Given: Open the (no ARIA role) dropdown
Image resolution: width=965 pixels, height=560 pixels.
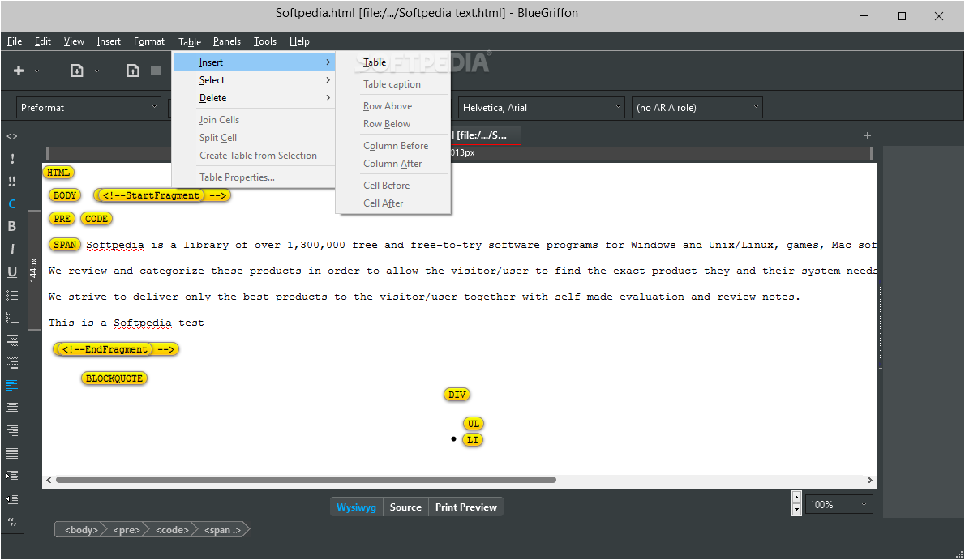Looking at the screenshot, I should [x=697, y=107].
